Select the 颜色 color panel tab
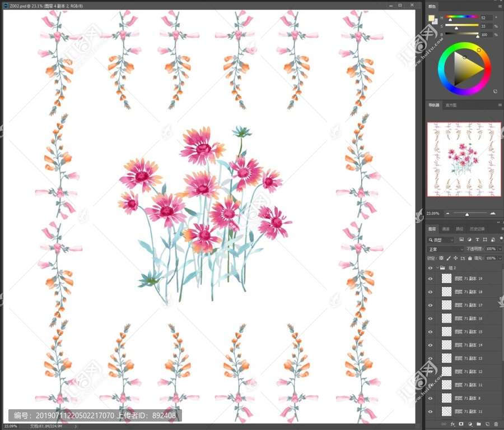 click(432, 6)
